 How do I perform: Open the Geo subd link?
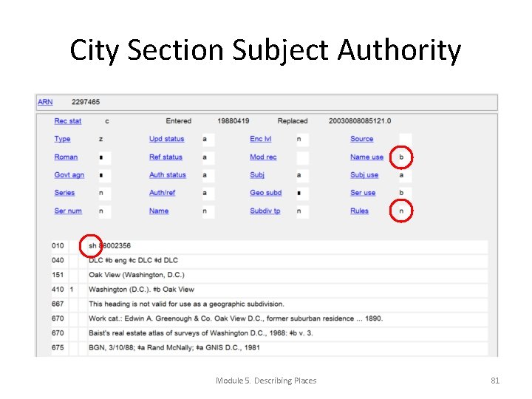click(266, 193)
